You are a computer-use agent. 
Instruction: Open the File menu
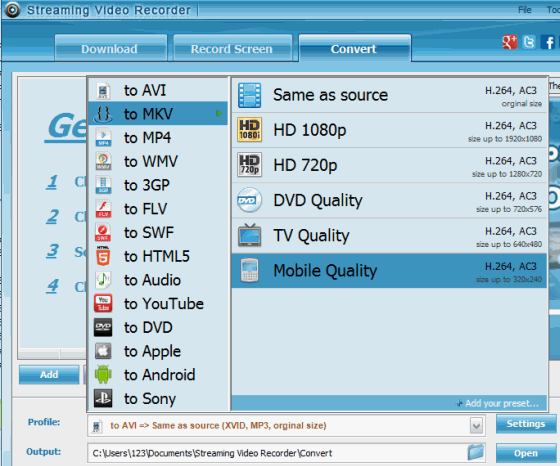pos(525,10)
